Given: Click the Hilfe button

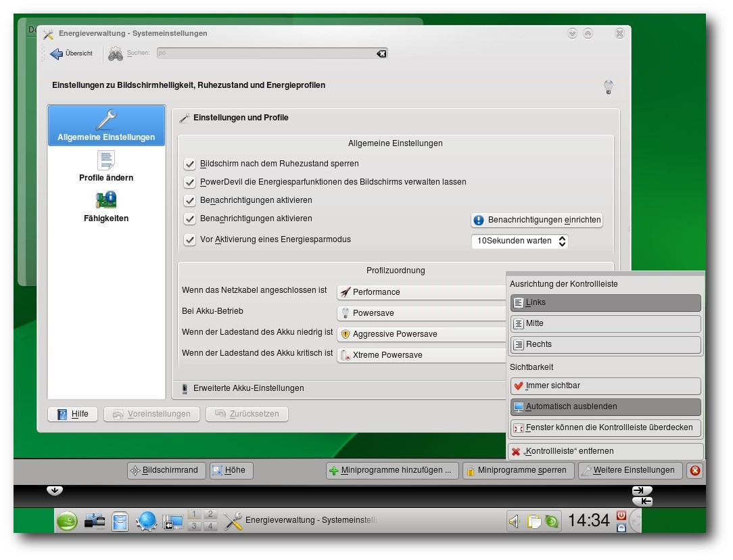Looking at the screenshot, I should [x=72, y=414].
